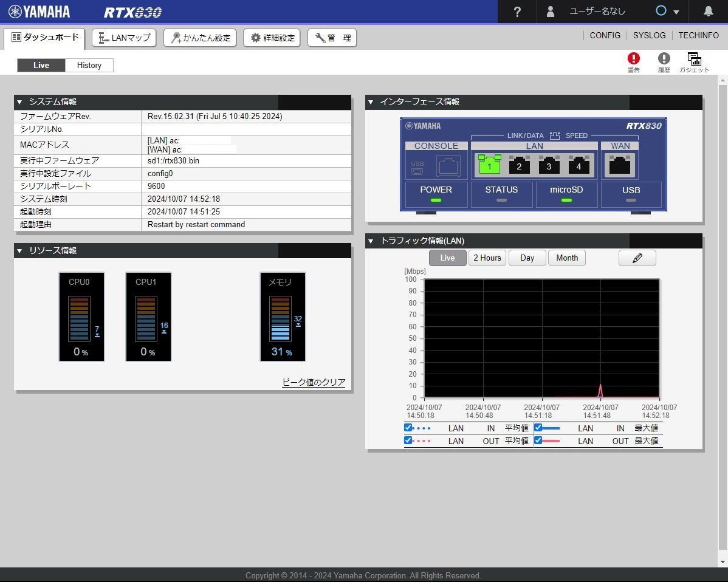Click the red warning alert icon

tap(633, 58)
